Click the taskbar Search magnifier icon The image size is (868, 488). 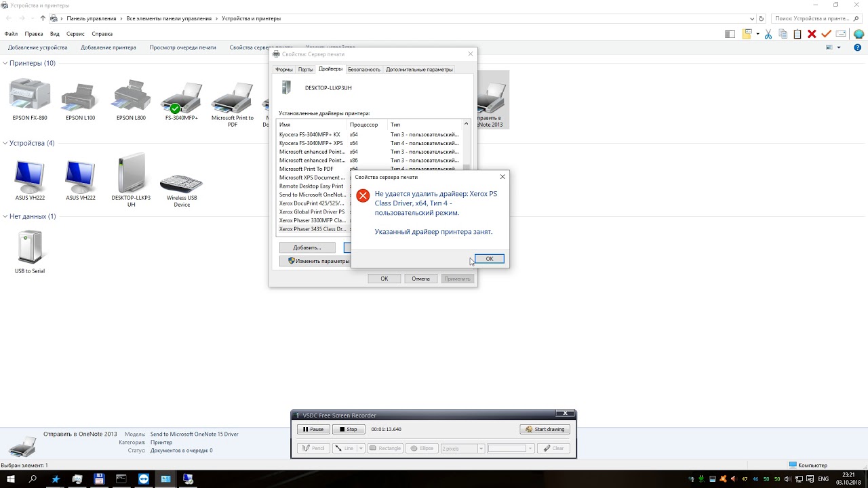pos(33,479)
